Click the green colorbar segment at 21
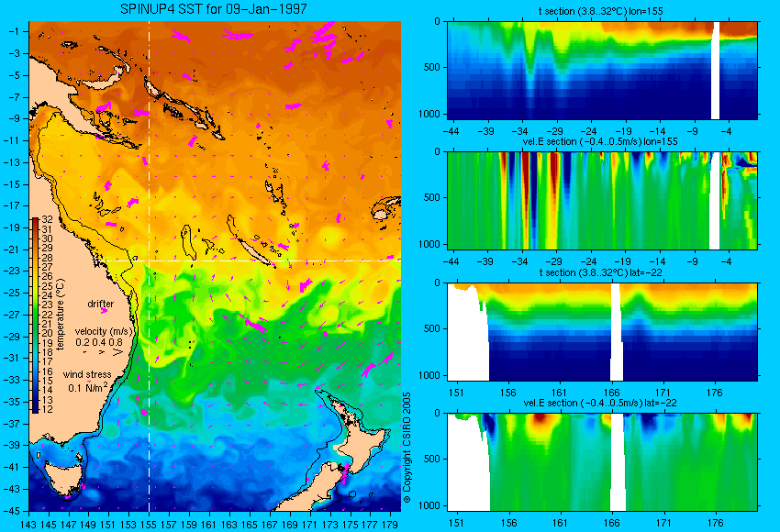 [36, 324]
